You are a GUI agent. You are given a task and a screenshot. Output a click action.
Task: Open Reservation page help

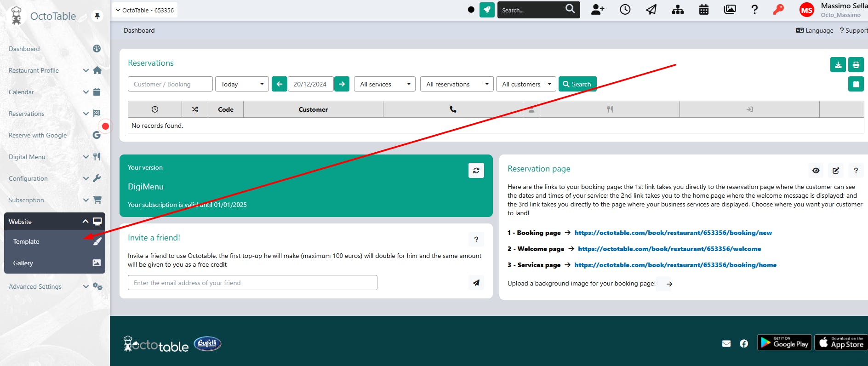856,171
